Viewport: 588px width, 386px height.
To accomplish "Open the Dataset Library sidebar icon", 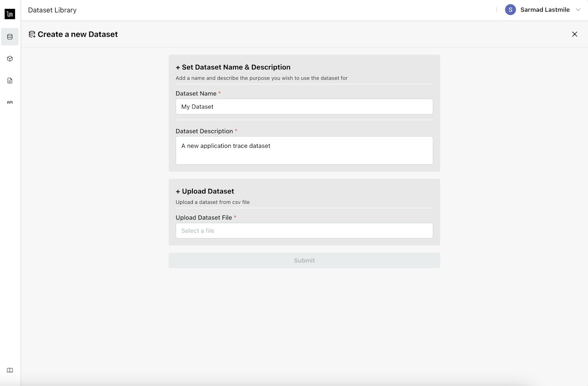I will pos(10,37).
